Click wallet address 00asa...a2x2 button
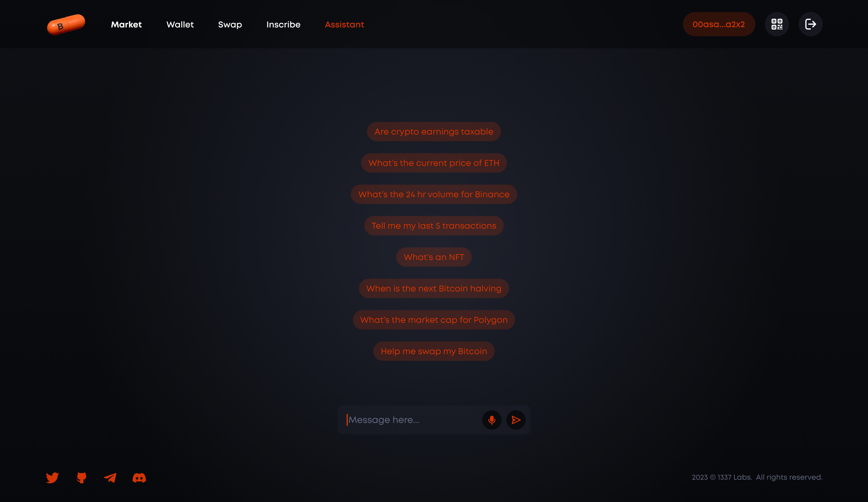 click(719, 24)
